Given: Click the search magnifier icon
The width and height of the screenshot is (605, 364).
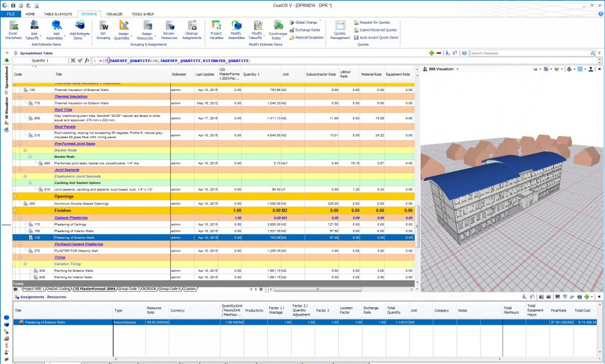Looking at the screenshot, I should (593, 53).
